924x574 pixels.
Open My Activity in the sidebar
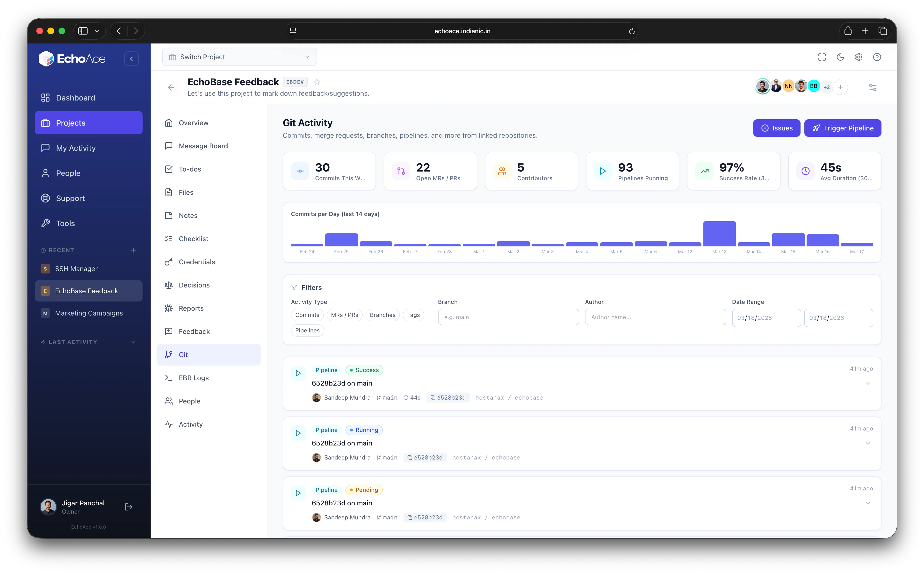(x=88, y=148)
